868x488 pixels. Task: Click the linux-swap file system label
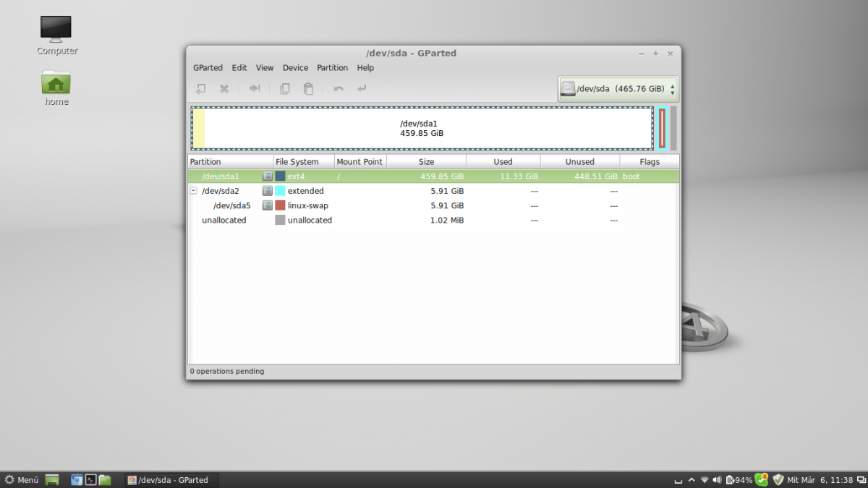[308, 205]
